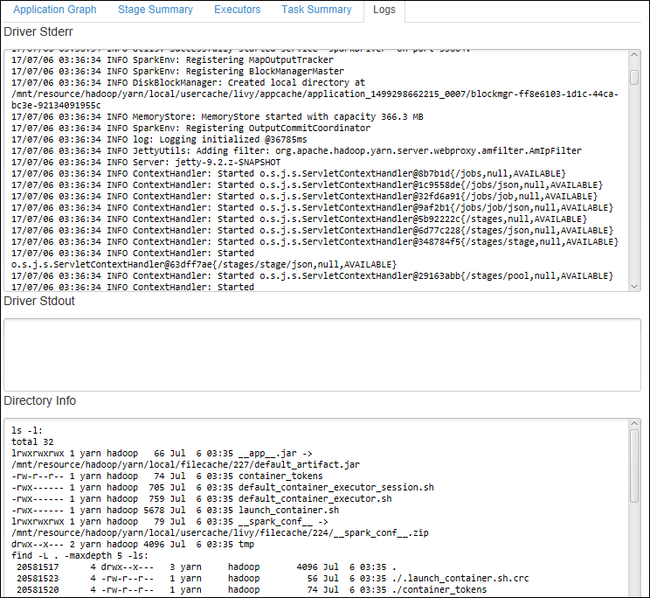Viewport: 650px width, 598px height.
Task: Click the 'Registering MapOutputTracker' log line
Action: pyautogui.click(x=172, y=60)
